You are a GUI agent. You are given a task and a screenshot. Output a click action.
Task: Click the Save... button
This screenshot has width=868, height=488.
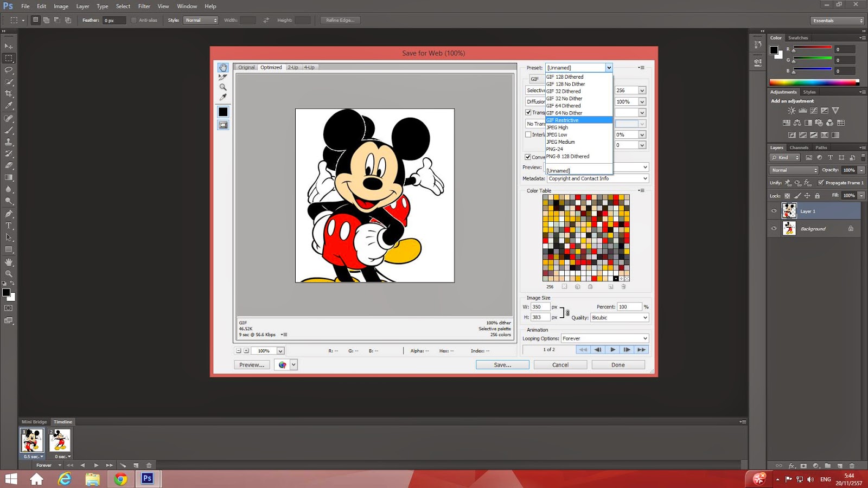(x=502, y=365)
